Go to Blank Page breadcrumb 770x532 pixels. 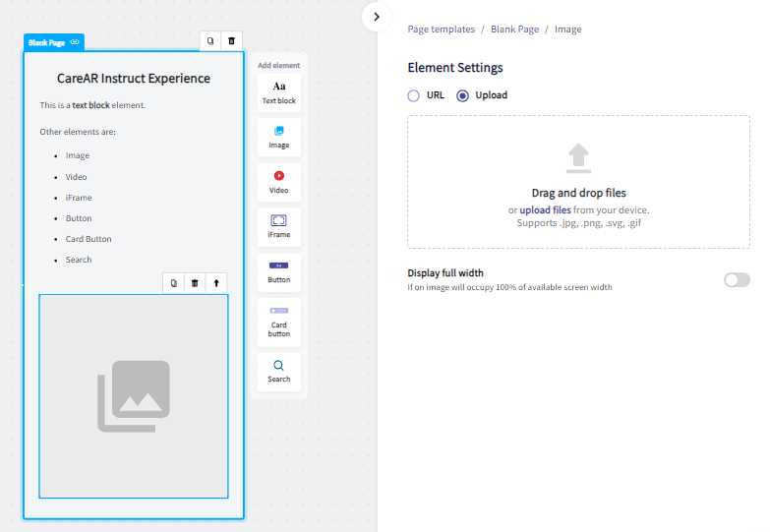(514, 29)
